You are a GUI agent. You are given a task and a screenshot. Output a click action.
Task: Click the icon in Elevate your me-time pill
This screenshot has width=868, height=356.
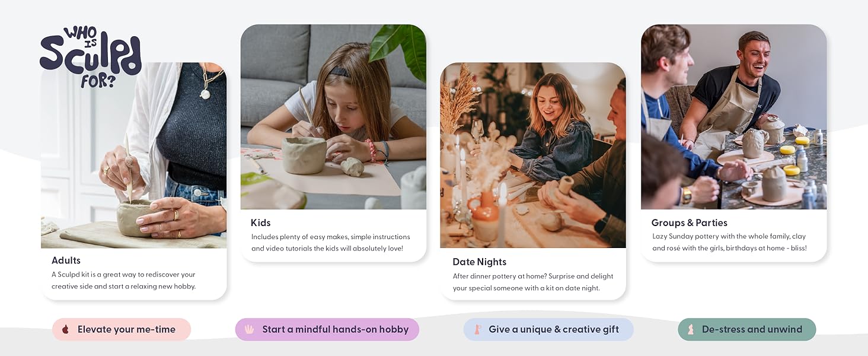[66, 329]
